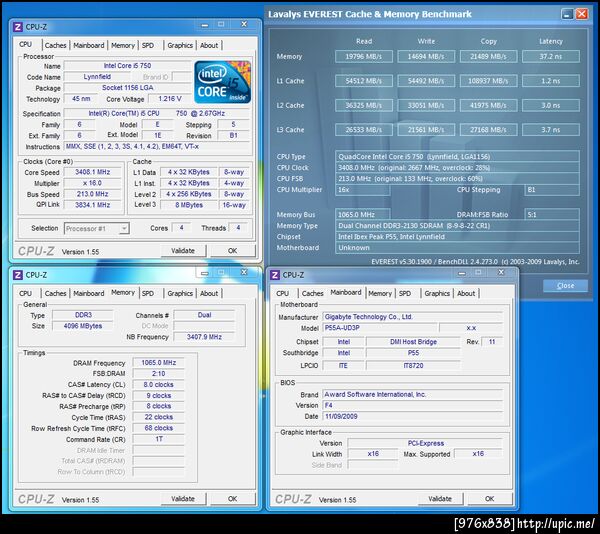The height and width of the screenshot is (534, 600).
Task: Click the CPU-Z logo icon in Mainboard window title bar
Action: point(275,275)
